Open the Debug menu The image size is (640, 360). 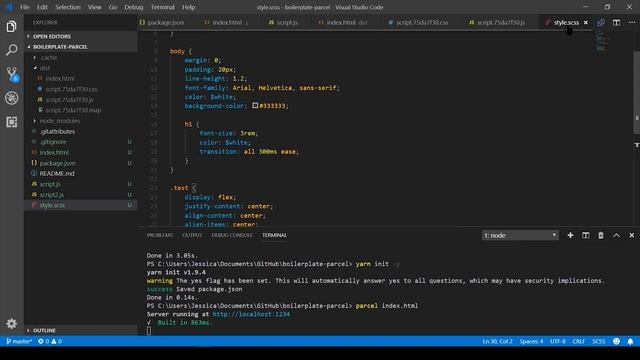tap(133, 7)
